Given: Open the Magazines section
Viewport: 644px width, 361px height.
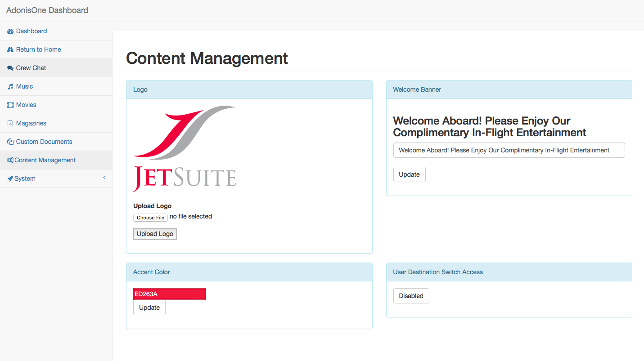Looking at the screenshot, I should (x=56, y=123).
